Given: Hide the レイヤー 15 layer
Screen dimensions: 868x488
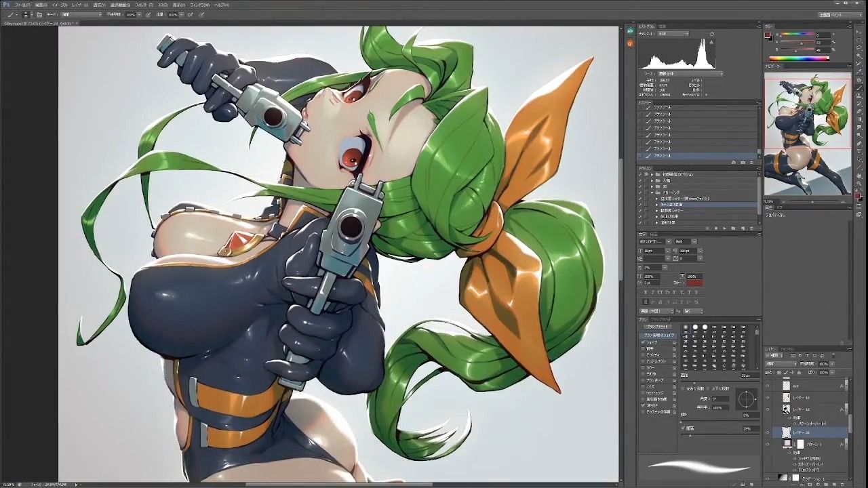Looking at the screenshot, I should click(x=768, y=397).
